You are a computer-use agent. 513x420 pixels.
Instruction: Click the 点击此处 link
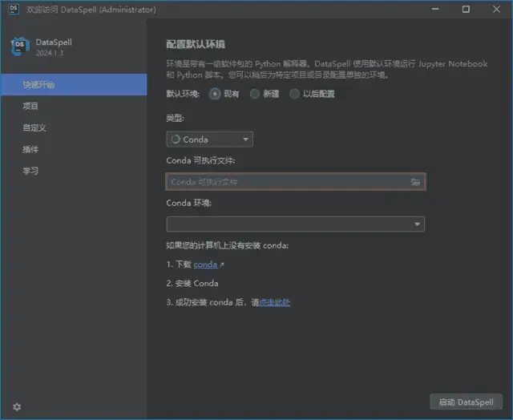[274, 302]
